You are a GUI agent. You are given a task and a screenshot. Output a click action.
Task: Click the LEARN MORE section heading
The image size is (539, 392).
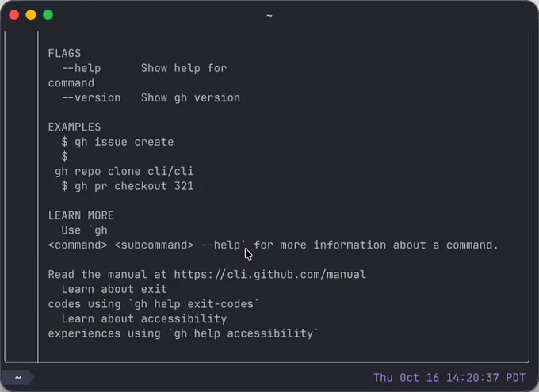pyautogui.click(x=81, y=215)
